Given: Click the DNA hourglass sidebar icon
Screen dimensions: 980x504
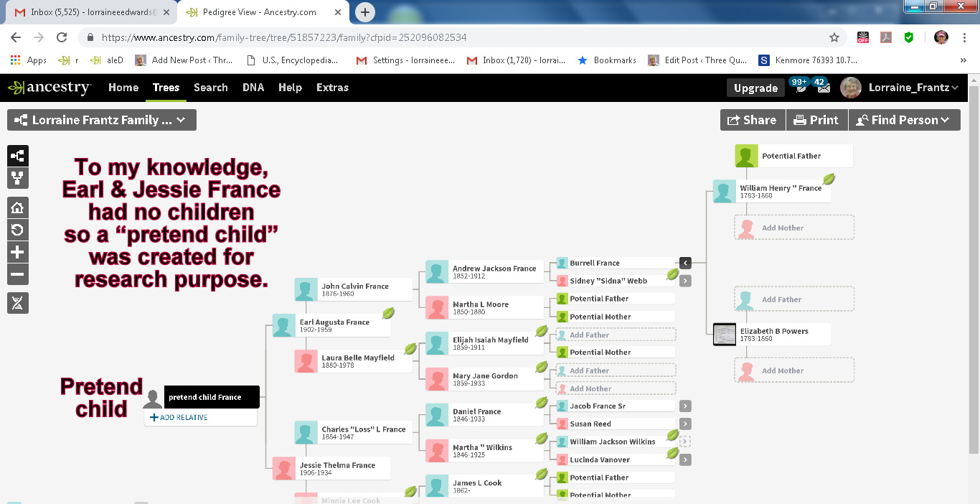Looking at the screenshot, I should [x=18, y=303].
